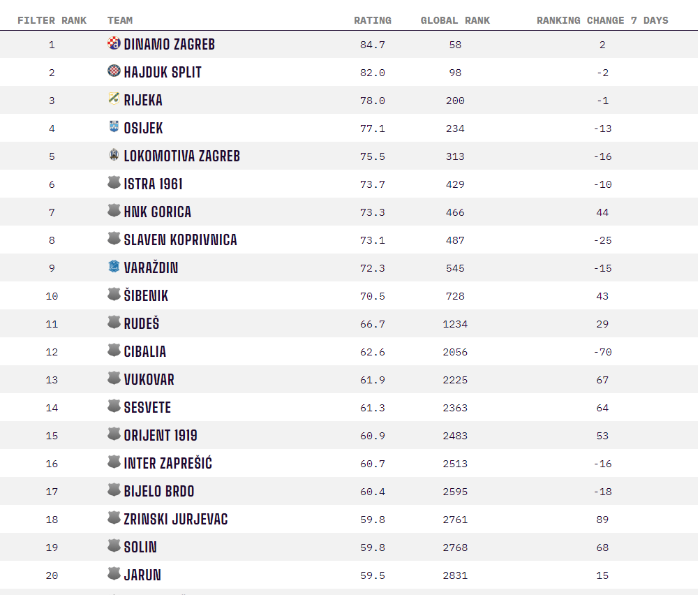Click the Dinamo Zagreb club crest
700x595 pixels.
coord(114,43)
